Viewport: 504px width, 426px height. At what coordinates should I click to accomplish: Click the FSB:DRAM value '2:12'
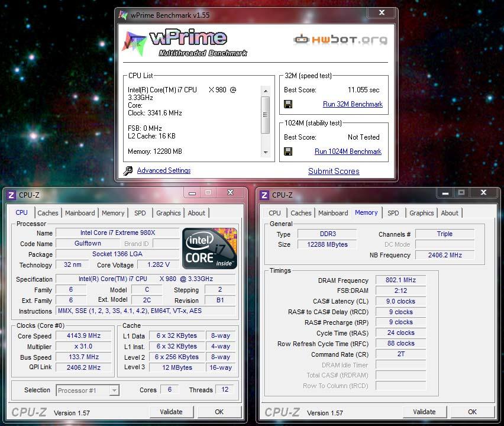click(x=401, y=291)
